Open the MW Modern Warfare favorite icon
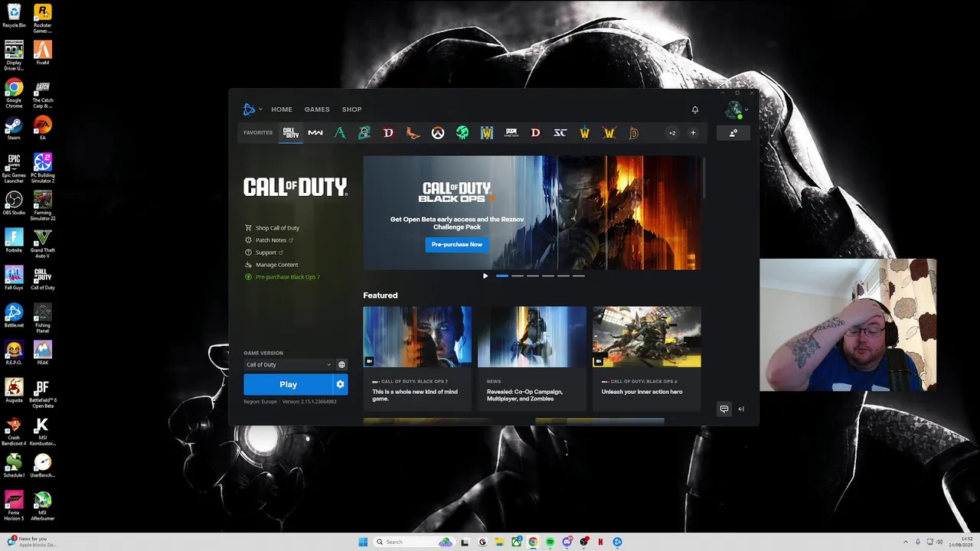This screenshot has width=980, height=551. pyautogui.click(x=315, y=133)
